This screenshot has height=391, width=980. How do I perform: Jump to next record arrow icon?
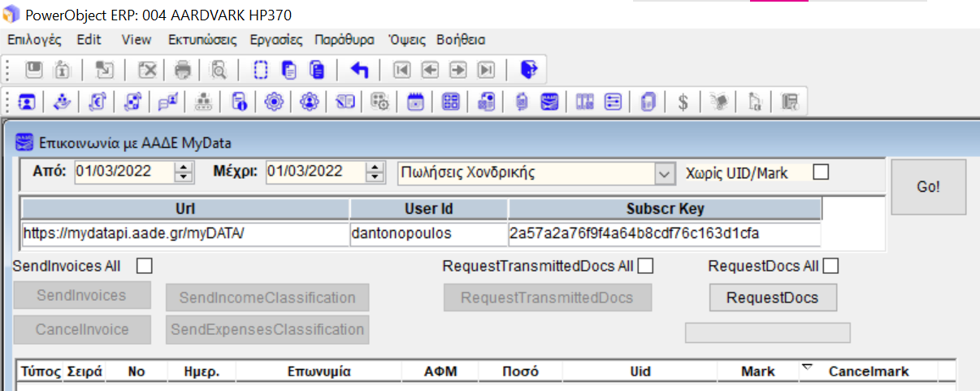(458, 70)
